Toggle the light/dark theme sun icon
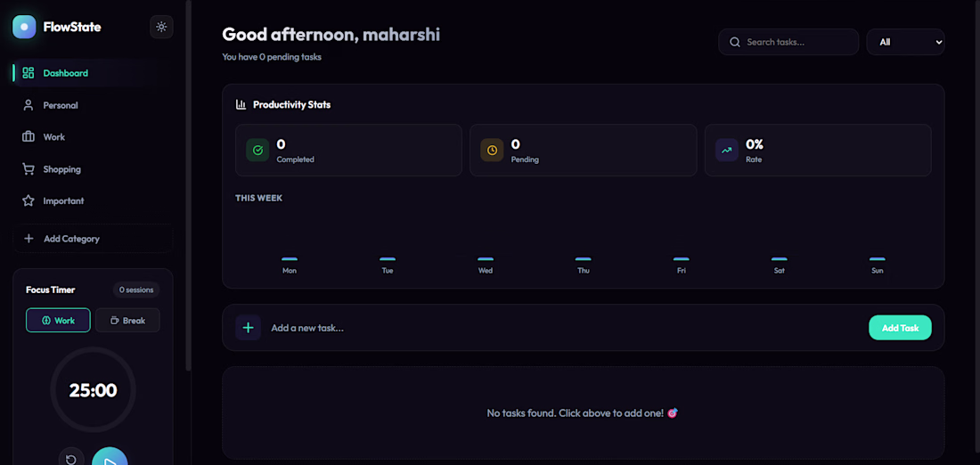980x465 pixels. (161, 27)
